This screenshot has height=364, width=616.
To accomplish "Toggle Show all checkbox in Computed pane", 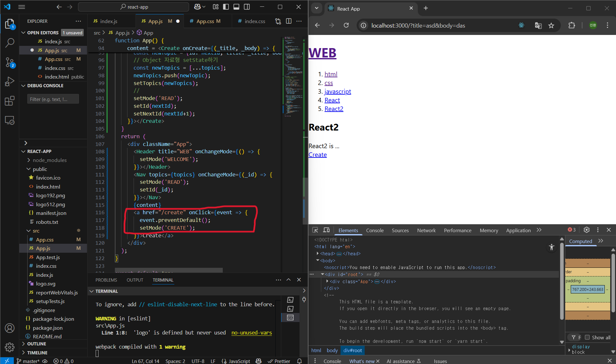I will (x=587, y=337).
